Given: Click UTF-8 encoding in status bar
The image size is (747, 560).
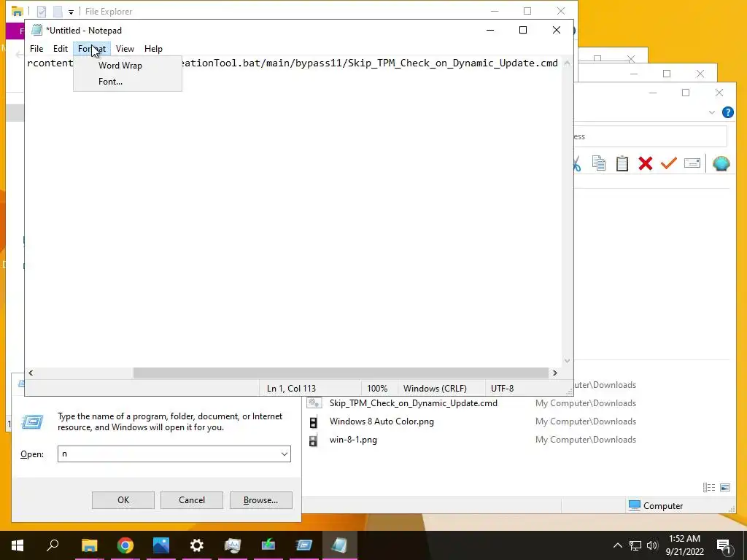Looking at the screenshot, I should [x=502, y=389].
